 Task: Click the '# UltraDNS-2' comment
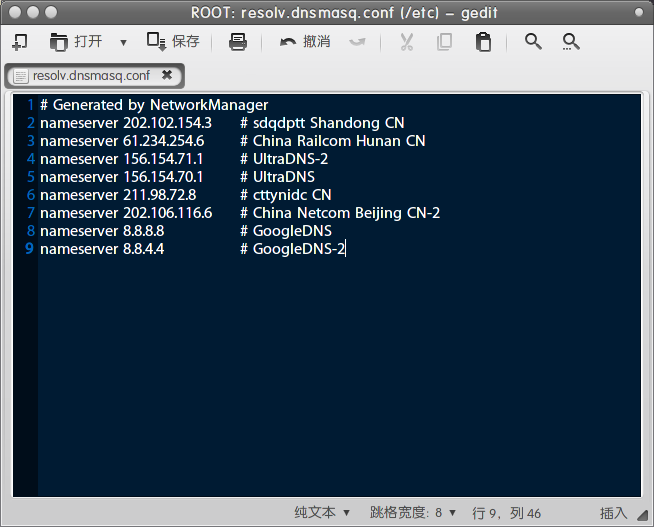(284, 159)
